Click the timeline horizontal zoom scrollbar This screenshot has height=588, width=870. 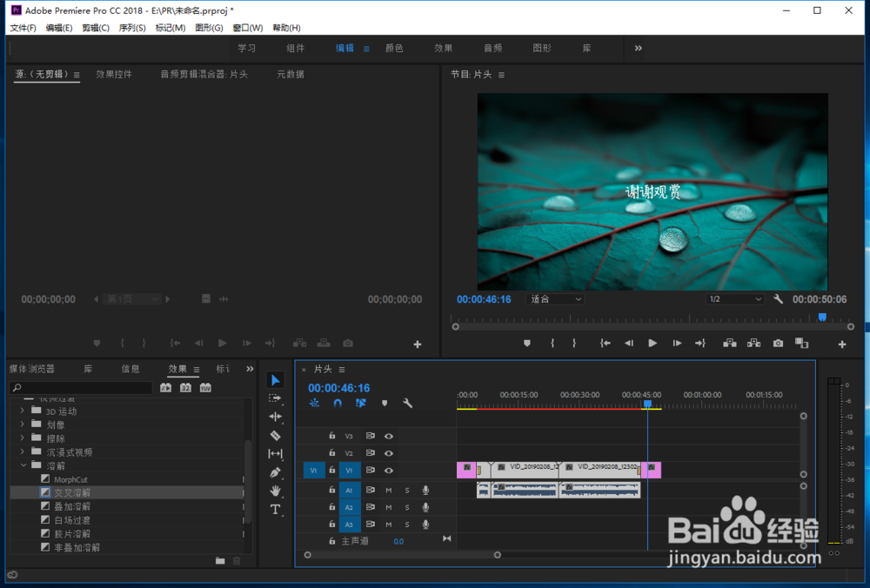click(402, 555)
